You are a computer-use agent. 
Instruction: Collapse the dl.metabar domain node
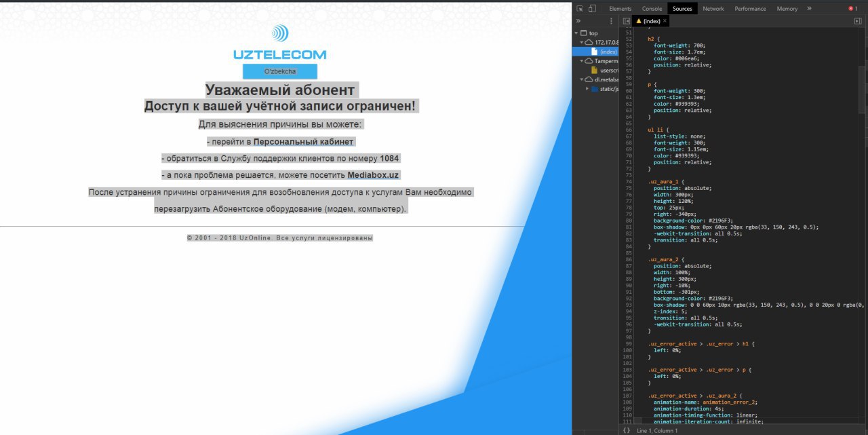click(x=582, y=79)
